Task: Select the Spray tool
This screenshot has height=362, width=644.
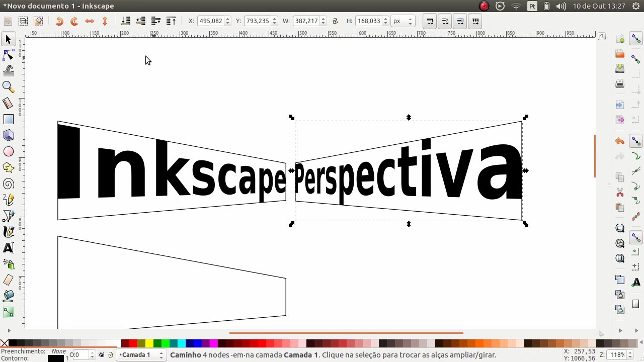Action: [x=8, y=264]
